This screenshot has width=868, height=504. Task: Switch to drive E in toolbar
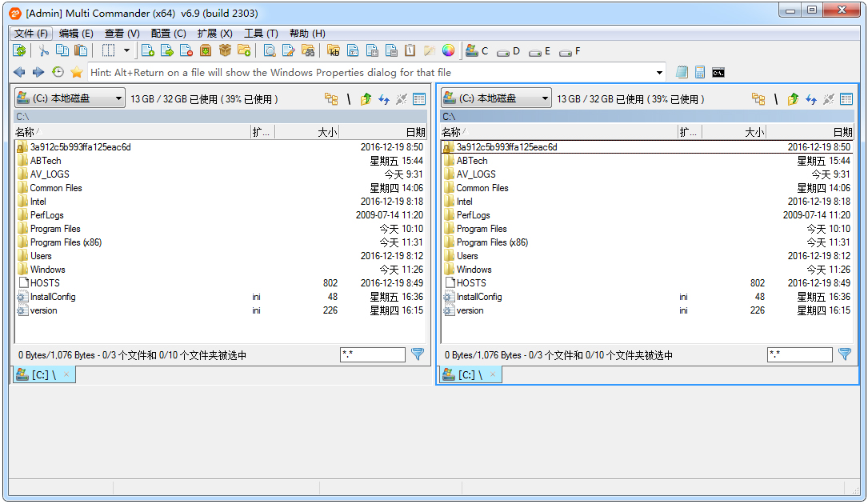pyautogui.click(x=539, y=51)
